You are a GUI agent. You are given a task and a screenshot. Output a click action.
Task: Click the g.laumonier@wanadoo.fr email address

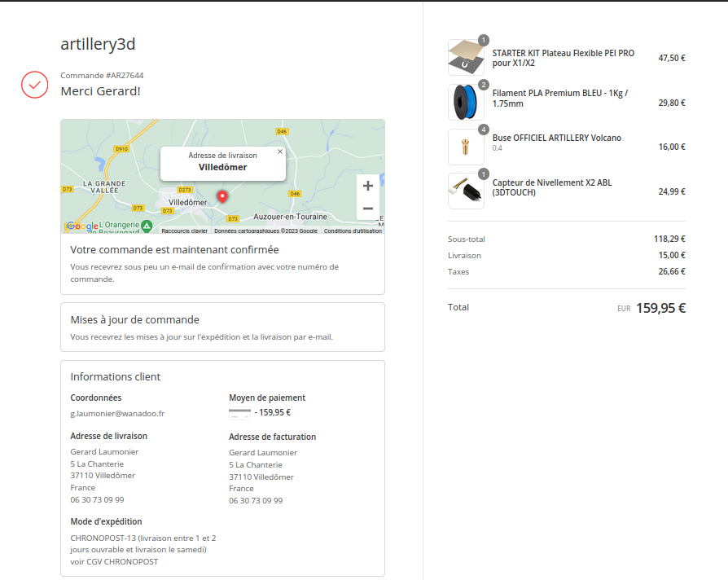coord(117,413)
